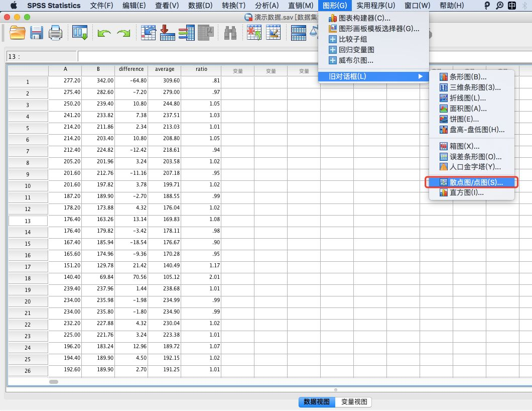The image size is (532, 411).
Task: Open 图表构建器(C) from the graphics menu
Action: point(360,18)
